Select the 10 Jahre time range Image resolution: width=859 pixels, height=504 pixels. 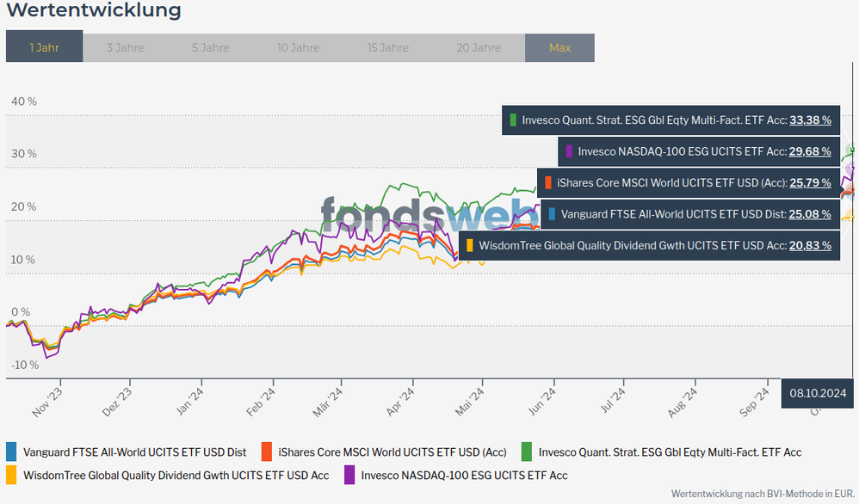coord(298,47)
